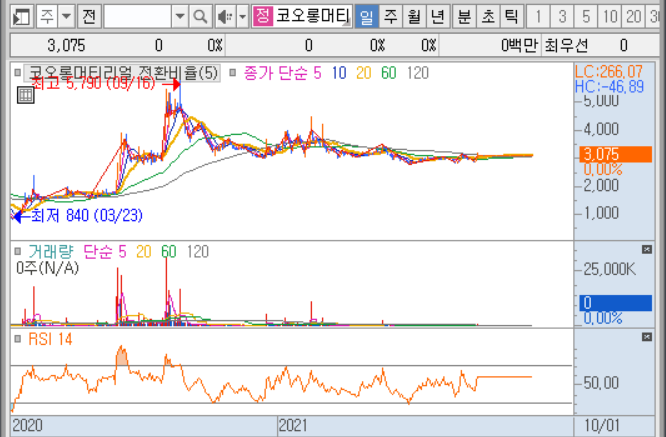The width and height of the screenshot is (666, 437).
Task: Click the gray 120 price moving average
Action: [418, 73]
